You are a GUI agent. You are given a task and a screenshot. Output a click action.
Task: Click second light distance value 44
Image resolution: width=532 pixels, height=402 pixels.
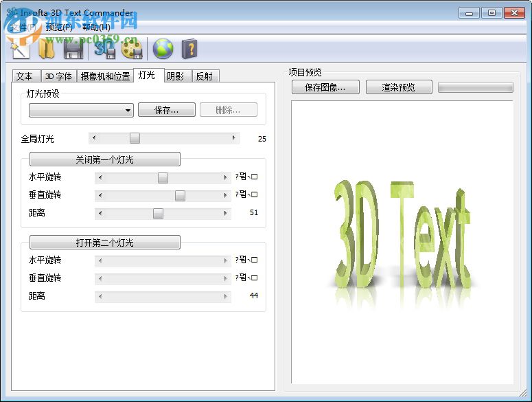(x=254, y=295)
